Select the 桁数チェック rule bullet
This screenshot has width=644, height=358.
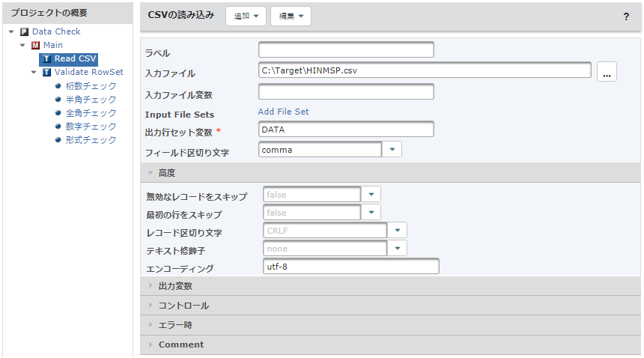[58, 86]
